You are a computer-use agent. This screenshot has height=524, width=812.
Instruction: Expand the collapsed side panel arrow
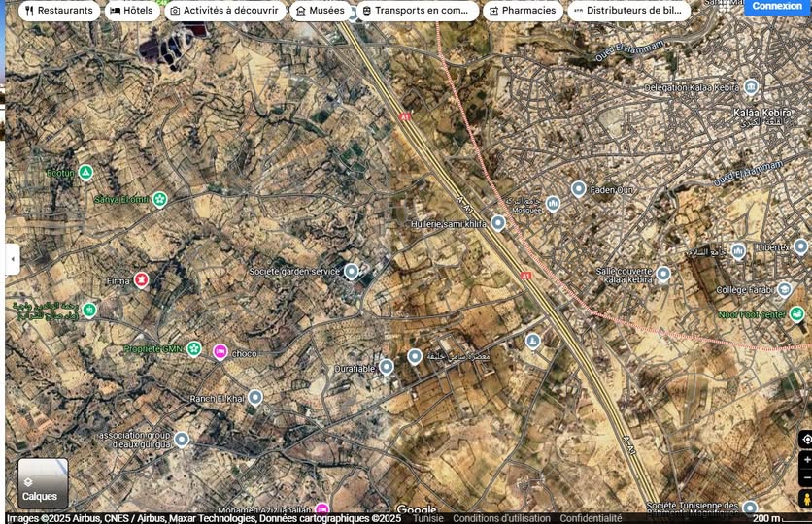(13, 259)
